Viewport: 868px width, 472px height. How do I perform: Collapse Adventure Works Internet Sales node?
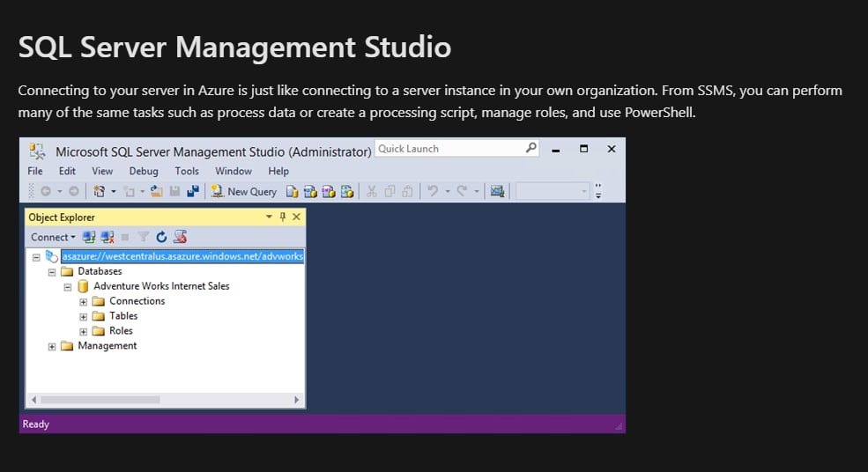[x=68, y=287]
